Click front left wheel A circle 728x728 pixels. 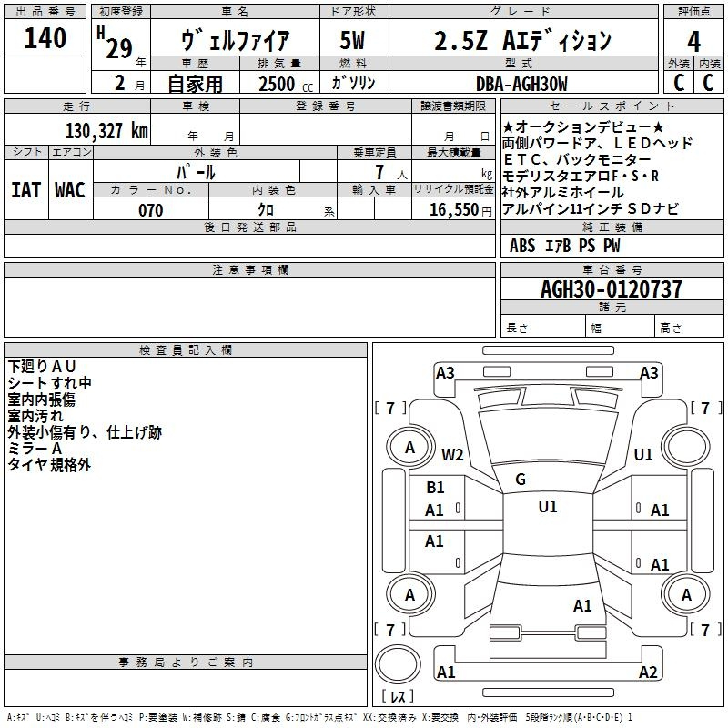409,448
